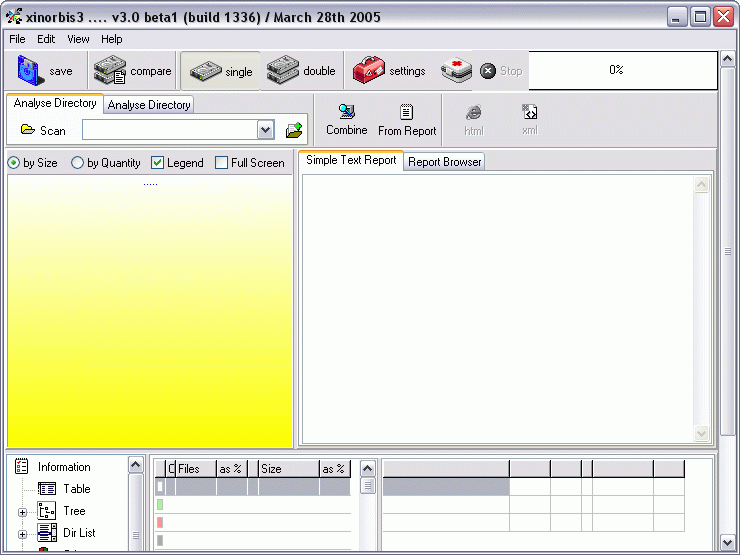The height and width of the screenshot is (555, 740).
Task: Click the 0% progress bar
Action: (623, 70)
